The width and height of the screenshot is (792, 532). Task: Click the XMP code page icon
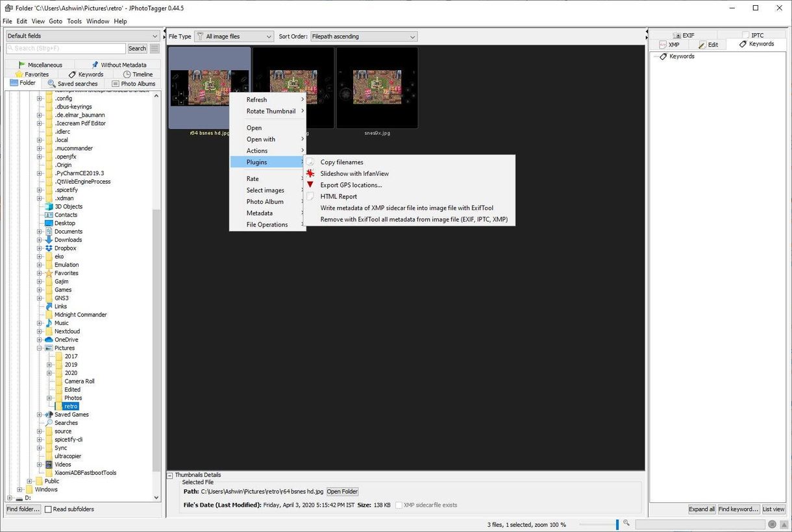(x=663, y=45)
